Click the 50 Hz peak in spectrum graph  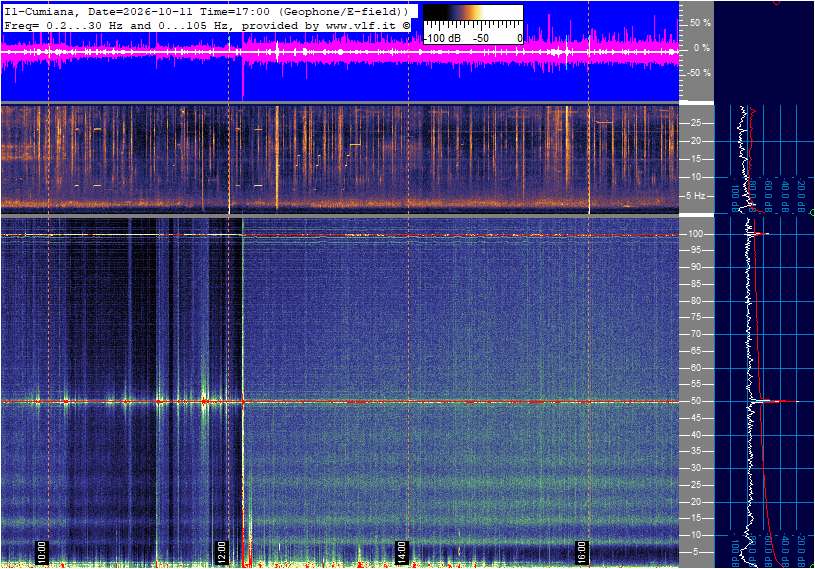[x=774, y=401]
